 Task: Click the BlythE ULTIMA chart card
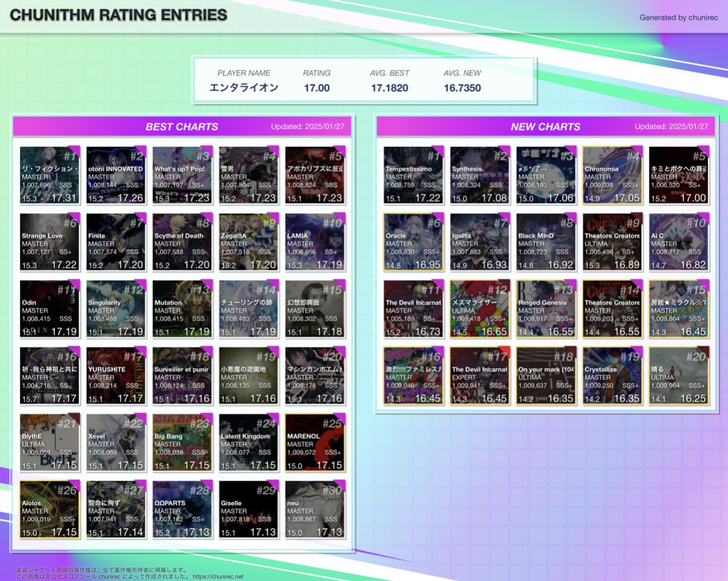pos(49,443)
